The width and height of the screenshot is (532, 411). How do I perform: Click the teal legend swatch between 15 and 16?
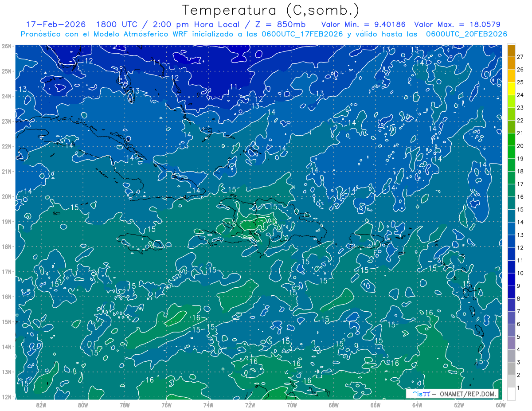[x=511, y=204]
